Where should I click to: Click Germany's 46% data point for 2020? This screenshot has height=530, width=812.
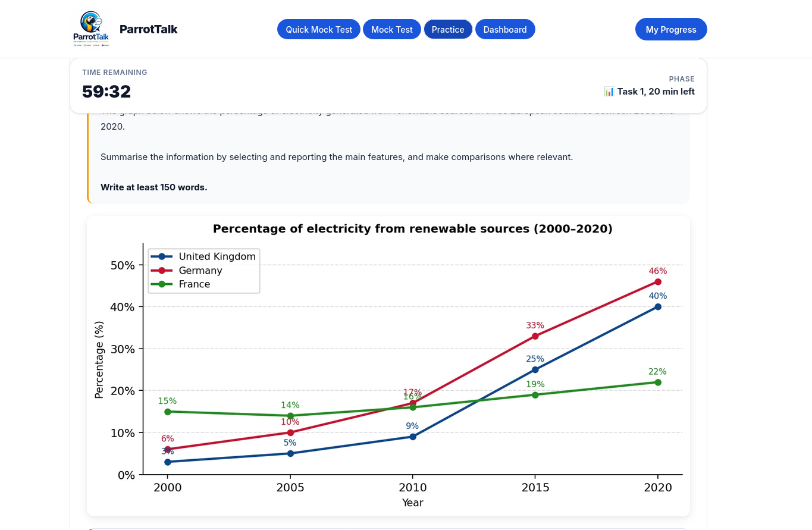click(x=658, y=282)
